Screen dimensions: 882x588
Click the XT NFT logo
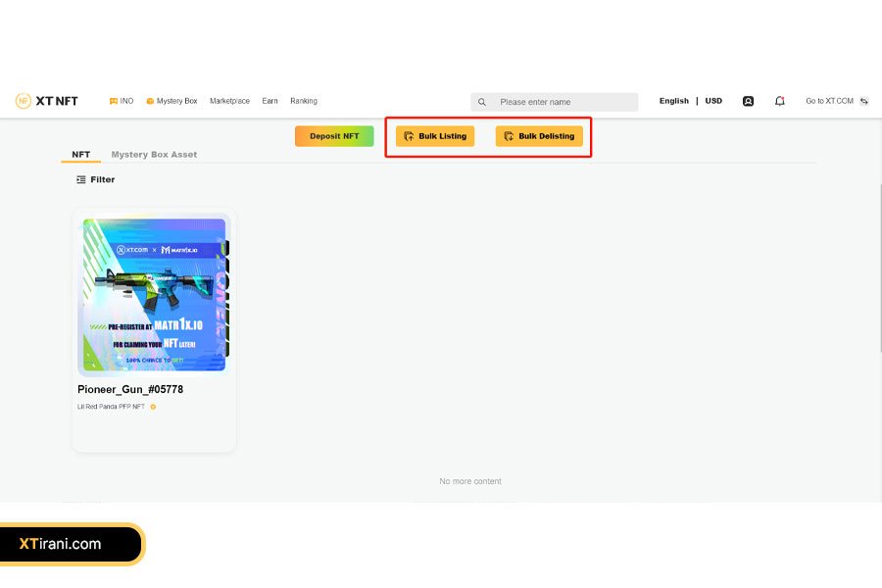pos(46,101)
